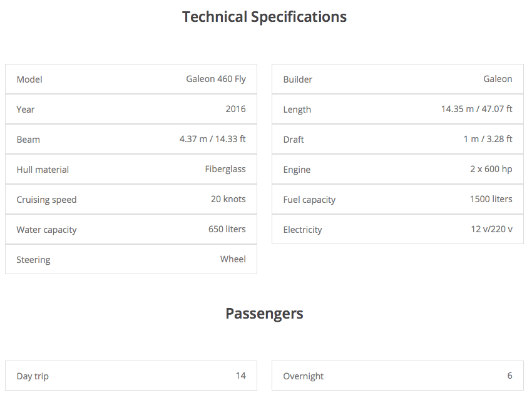The height and width of the screenshot is (400, 532).
Task: Select the 650 liters value
Action: coord(227,229)
